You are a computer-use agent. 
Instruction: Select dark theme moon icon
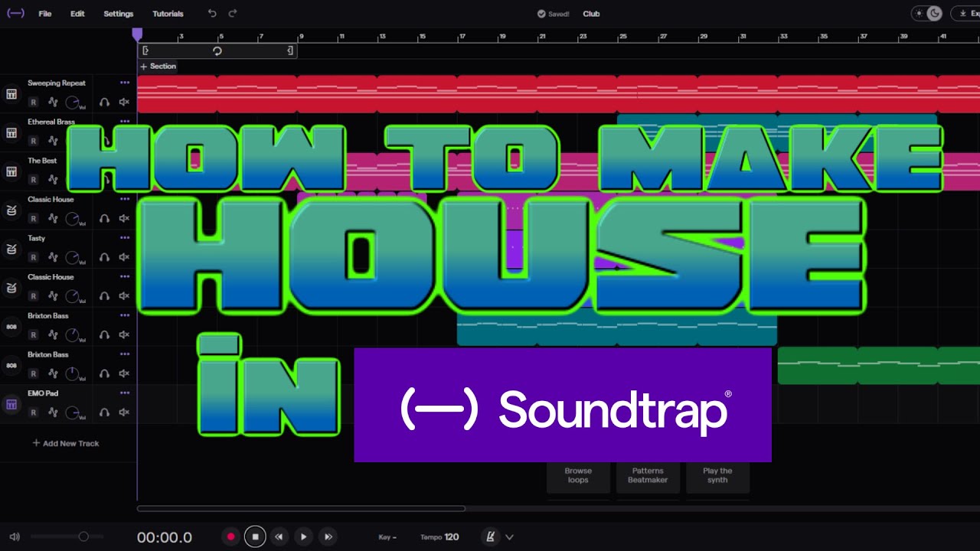[x=934, y=14]
